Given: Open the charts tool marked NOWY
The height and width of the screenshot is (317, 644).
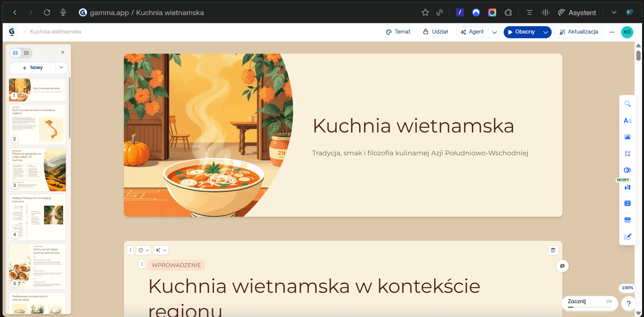Looking at the screenshot, I should (x=627, y=187).
